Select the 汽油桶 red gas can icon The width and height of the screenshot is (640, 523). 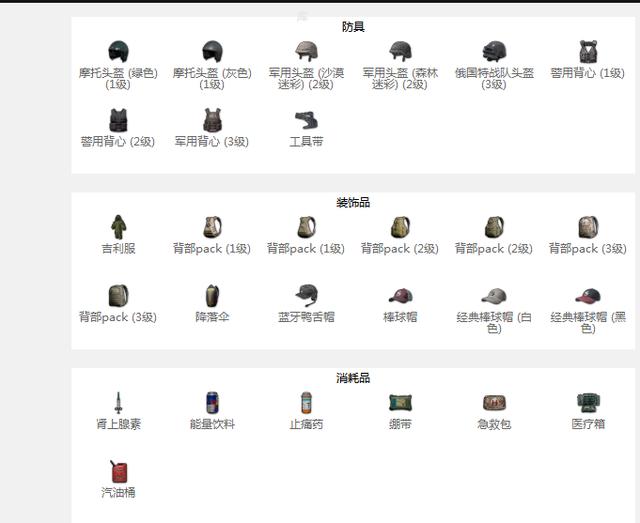[x=118, y=471]
